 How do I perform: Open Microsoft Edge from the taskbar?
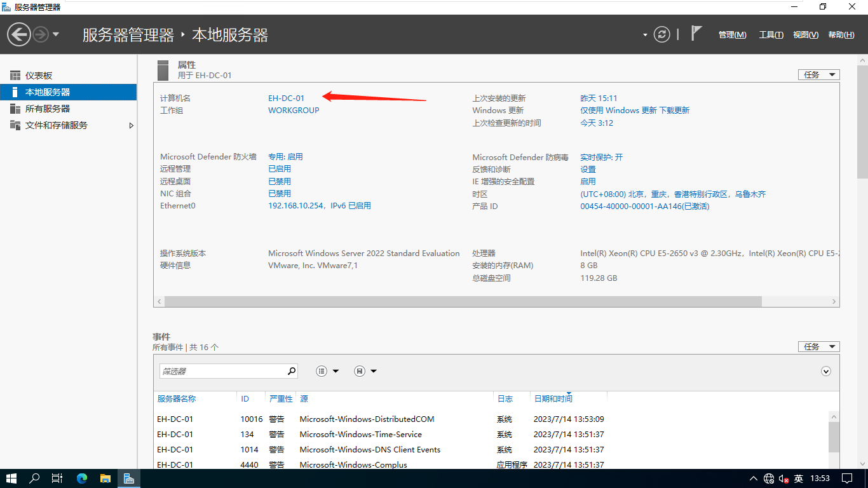(x=82, y=478)
